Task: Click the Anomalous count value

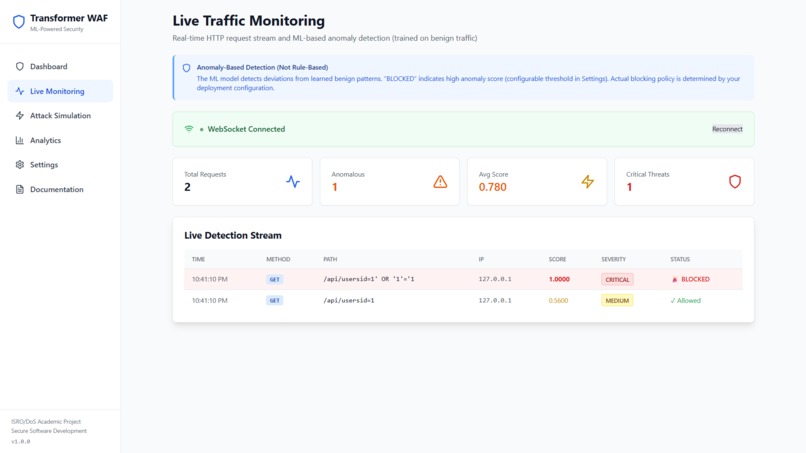Action: (x=335, y=187)
